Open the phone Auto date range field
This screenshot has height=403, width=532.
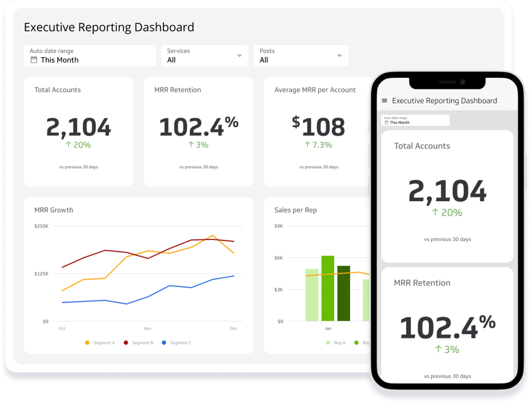tap(415, 120)
